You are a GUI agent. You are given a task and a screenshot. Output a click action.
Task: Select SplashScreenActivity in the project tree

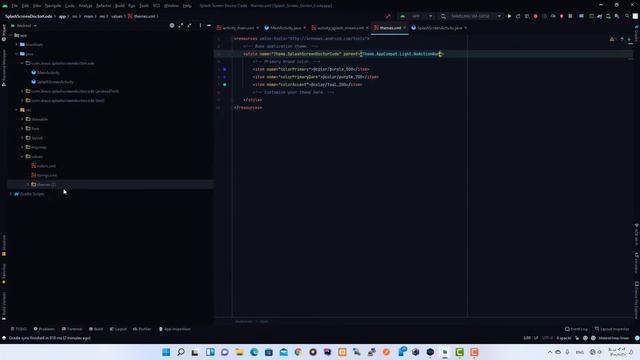(x=55, y=82)
